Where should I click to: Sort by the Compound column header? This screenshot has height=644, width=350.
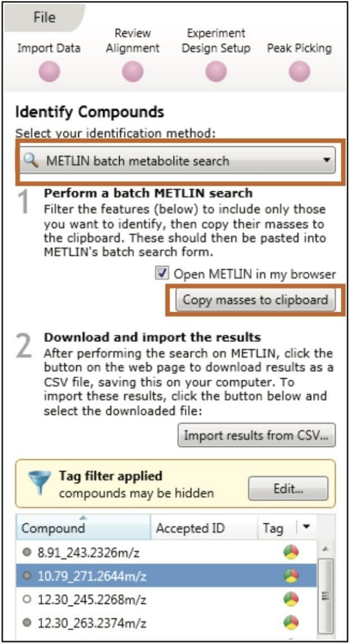83,528
